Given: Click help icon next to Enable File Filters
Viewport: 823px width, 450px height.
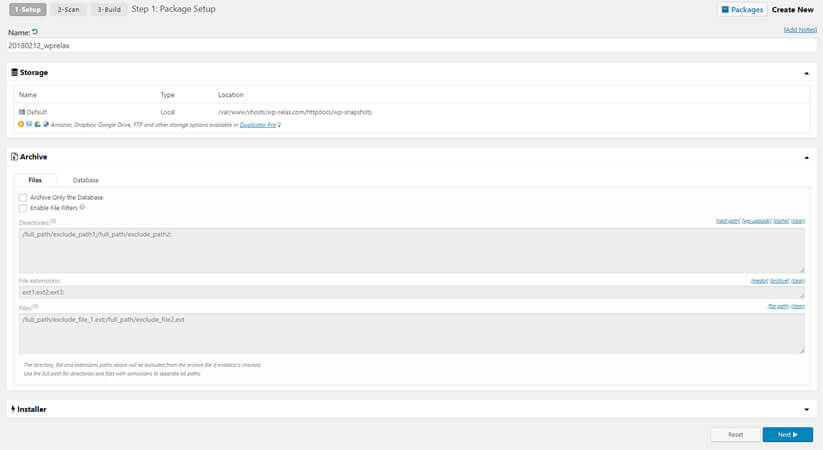Looking at the screenshot, I should (82, 207).
